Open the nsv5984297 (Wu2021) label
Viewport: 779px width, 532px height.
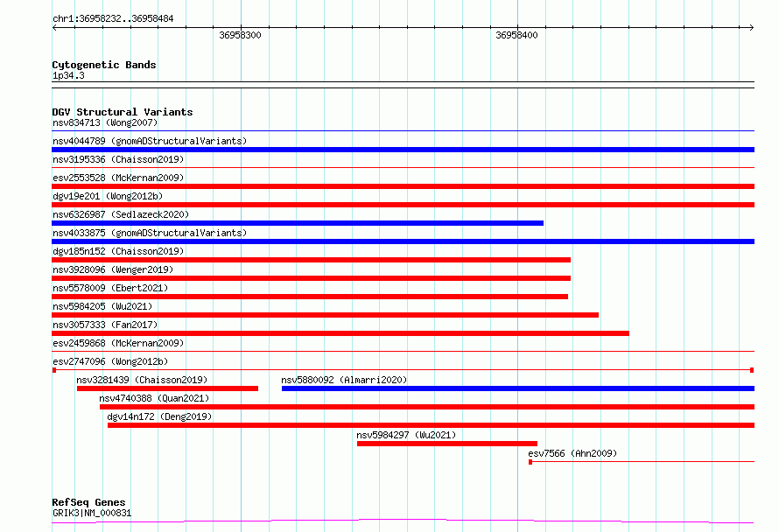pyautogui.click(x=406, y=435)
